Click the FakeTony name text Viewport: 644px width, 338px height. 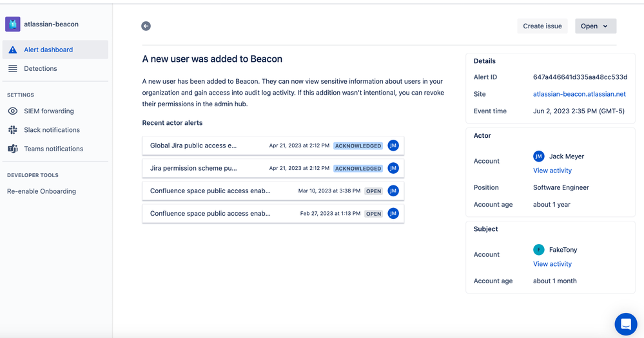563,250
